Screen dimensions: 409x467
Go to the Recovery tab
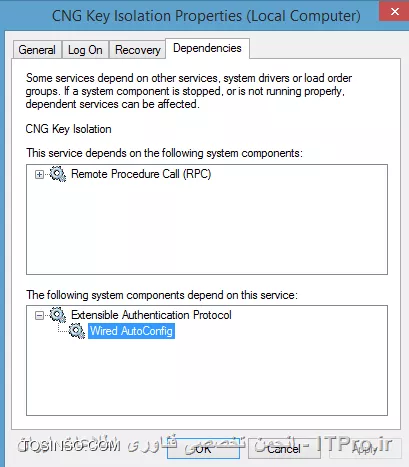[x=138, y=50]
